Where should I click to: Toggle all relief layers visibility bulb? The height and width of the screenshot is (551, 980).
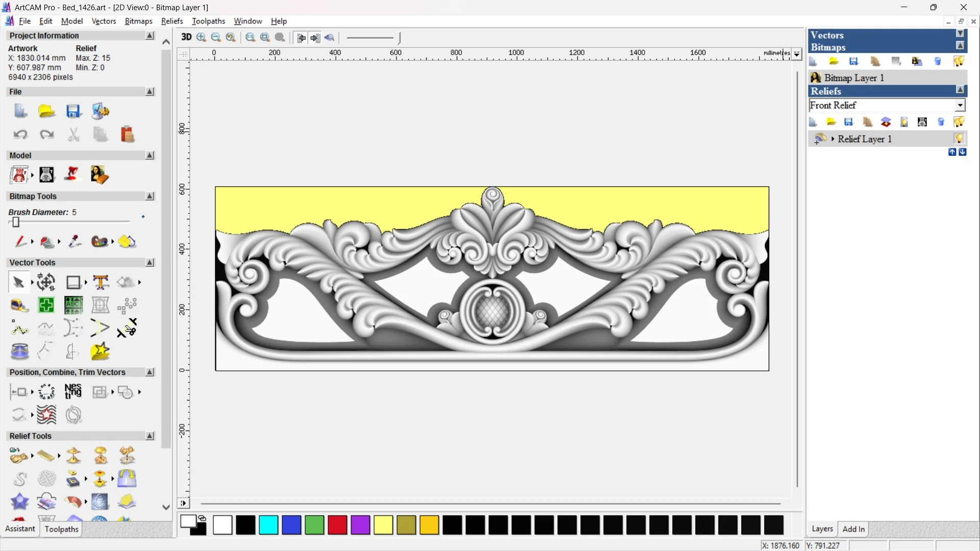pyautogui.click(x=959, y=122)
